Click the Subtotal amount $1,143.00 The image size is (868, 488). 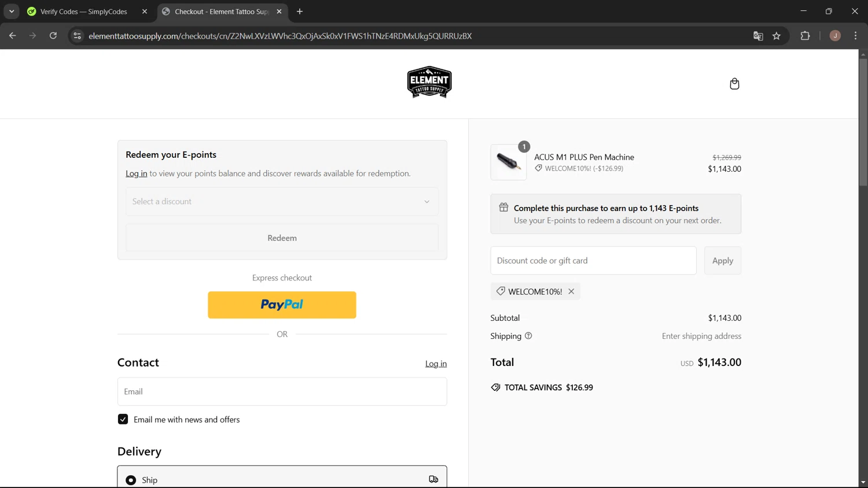tap(724, 318)
